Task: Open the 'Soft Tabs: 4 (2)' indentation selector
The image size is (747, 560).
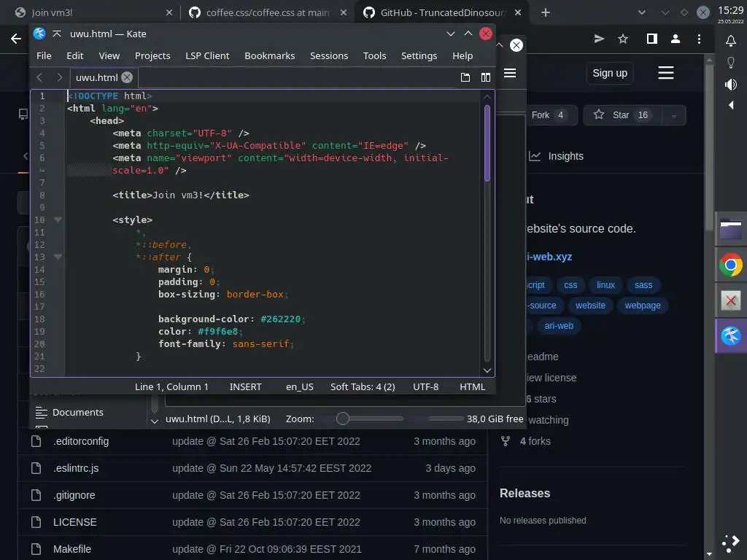Action: click(363, 386)
